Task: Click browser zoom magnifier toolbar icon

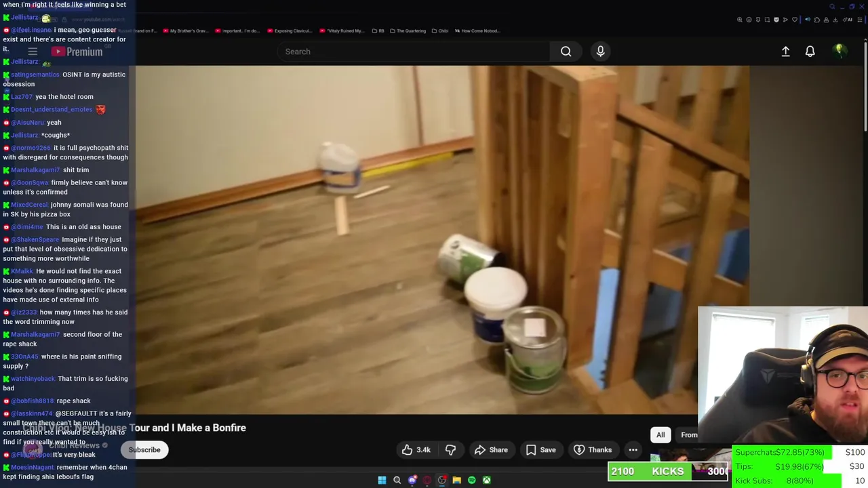Action: coord(740,20)
